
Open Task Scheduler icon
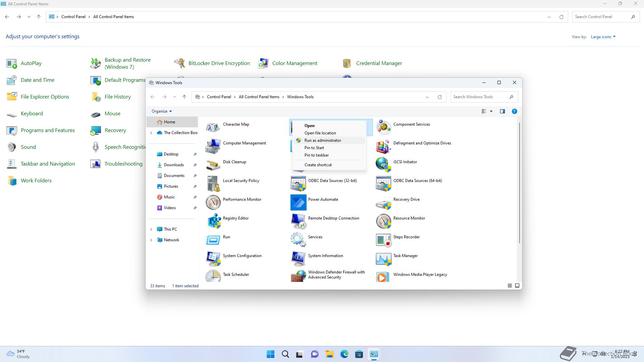[213, 276]
